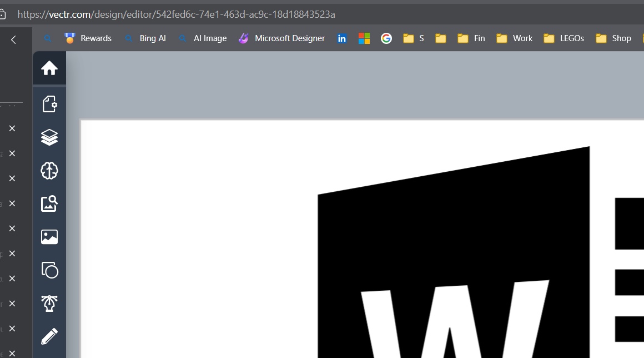The image size is (644, 358).
Task: Choose the Pencil freehand tool
Action: coord(49,336)
